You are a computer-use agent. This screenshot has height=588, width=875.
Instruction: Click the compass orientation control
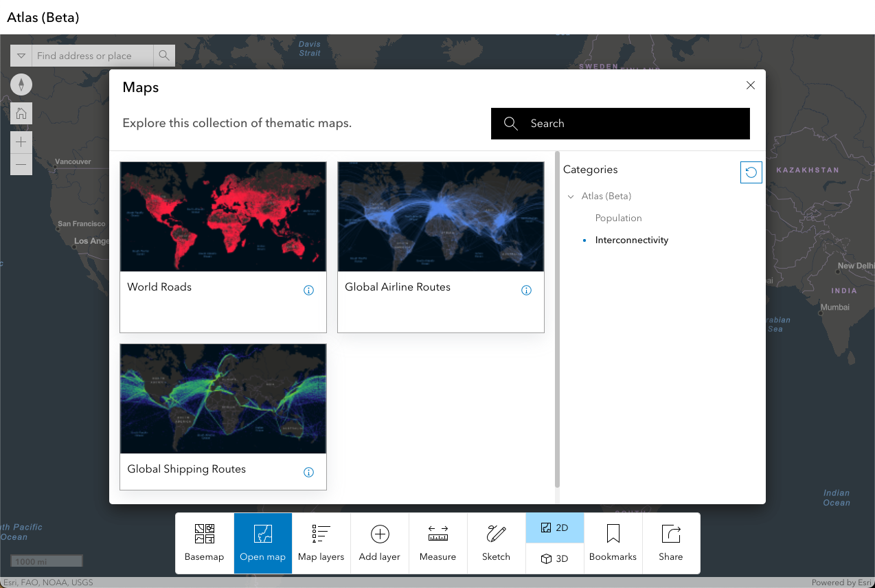tap(21, 84)
